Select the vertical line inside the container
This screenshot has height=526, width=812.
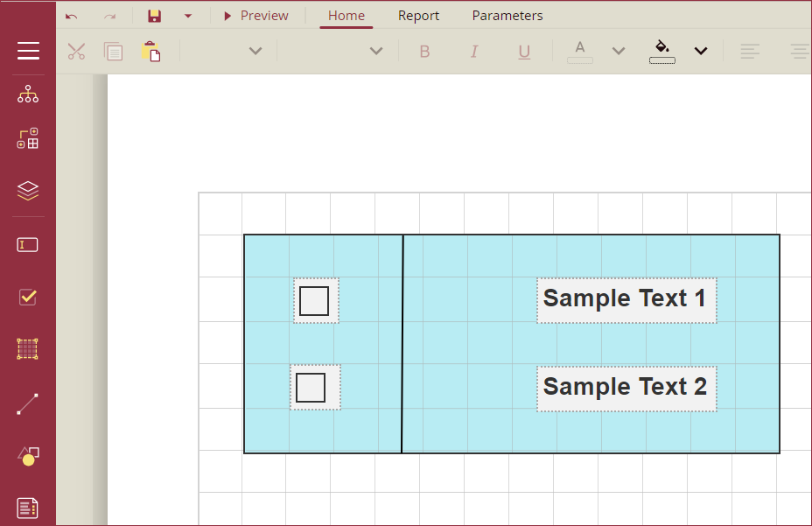[x=402, y=344]
